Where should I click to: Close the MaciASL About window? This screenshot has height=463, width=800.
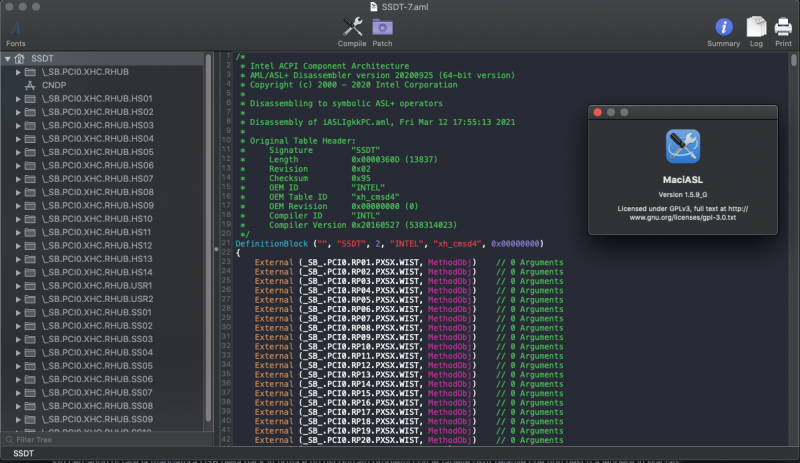click(597, 113)
